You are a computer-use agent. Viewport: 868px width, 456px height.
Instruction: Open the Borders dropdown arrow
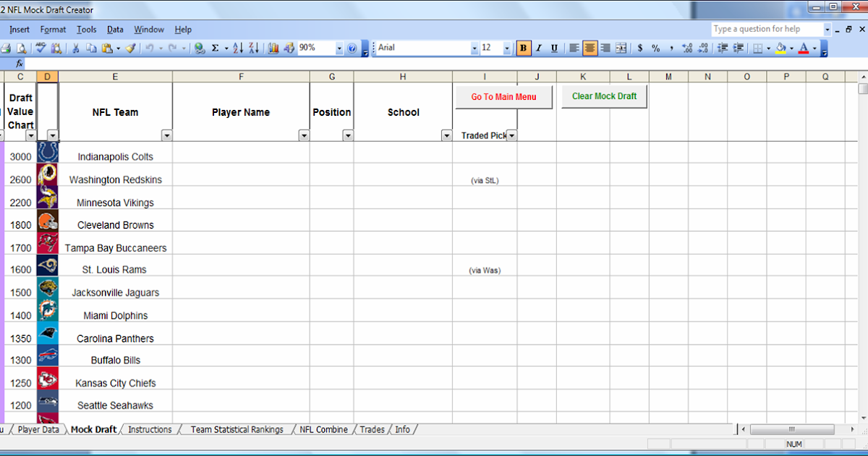(x=768, y=48)
